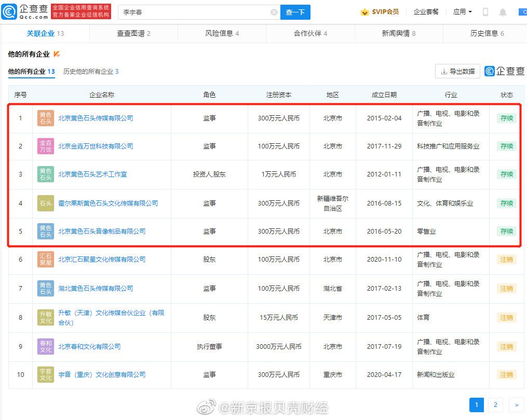527x420 pixels.
Task: Click 投资人,股东 role cell
Action: click(x=209, y=174)
